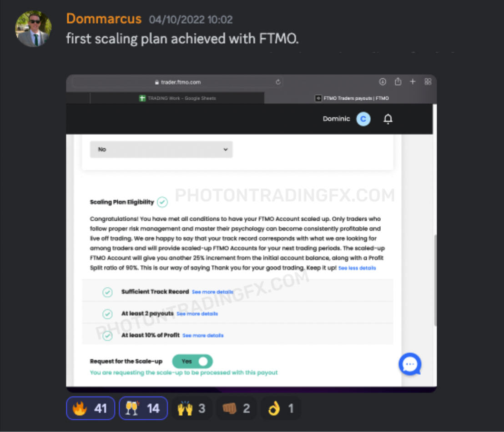The height and width of the screenshot is (432, 504).
Task: Toggle the clinking glasses reaction
Action: 143,408
